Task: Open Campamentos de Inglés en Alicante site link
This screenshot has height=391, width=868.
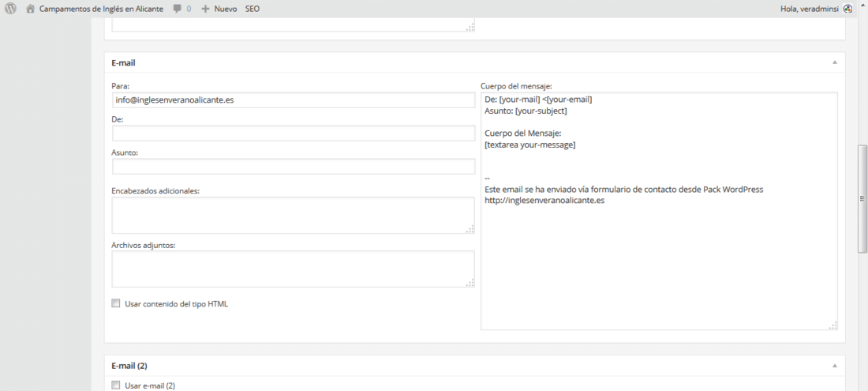Action: pos(101,9)
